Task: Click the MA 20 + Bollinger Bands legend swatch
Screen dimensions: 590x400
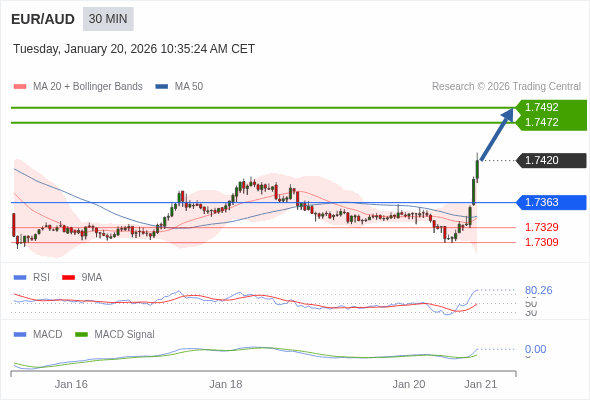Action: pyautogui.click(x=20, y=87)
